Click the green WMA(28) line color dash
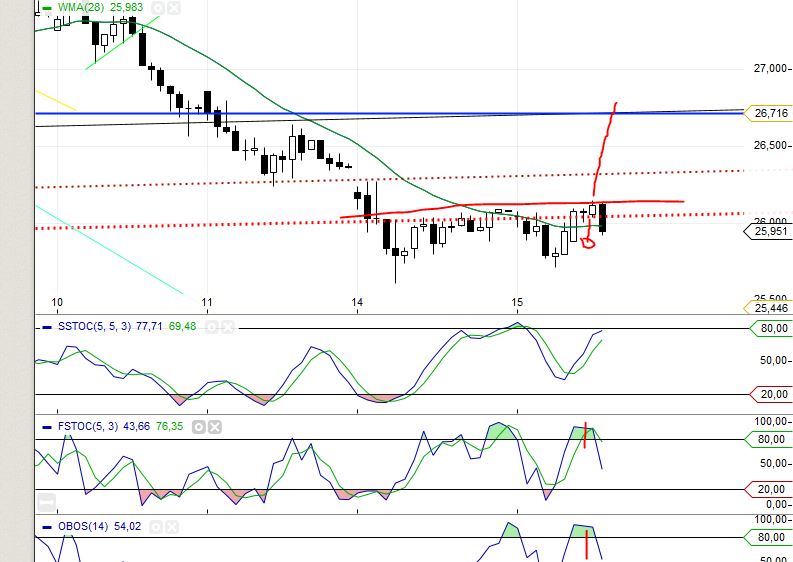This screenshot has width=793, height=562. [47, 8]
